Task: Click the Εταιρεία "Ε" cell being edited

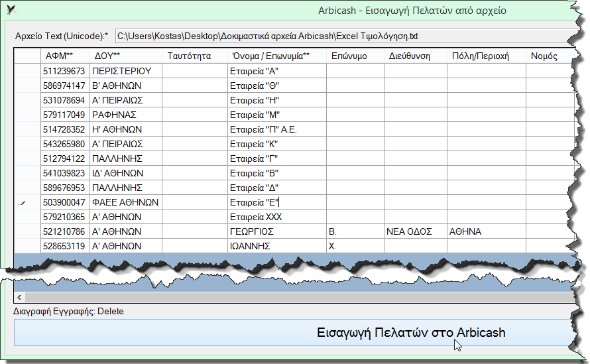Action: [277, 202]
